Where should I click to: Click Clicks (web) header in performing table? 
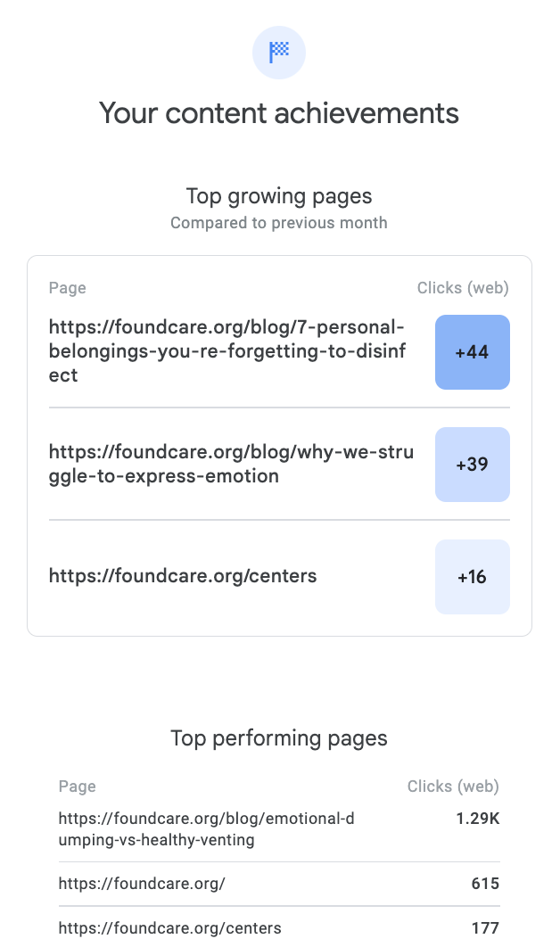[453, 786]
